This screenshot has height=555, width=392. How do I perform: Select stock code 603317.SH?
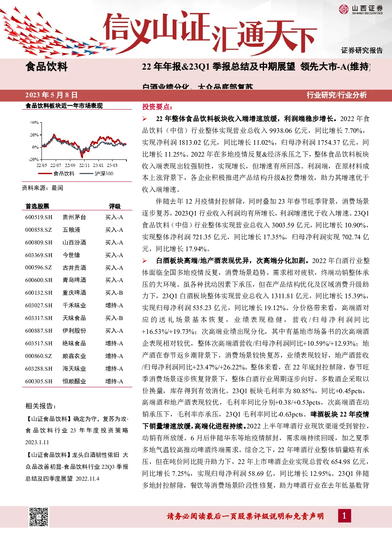tap(39, 318)
